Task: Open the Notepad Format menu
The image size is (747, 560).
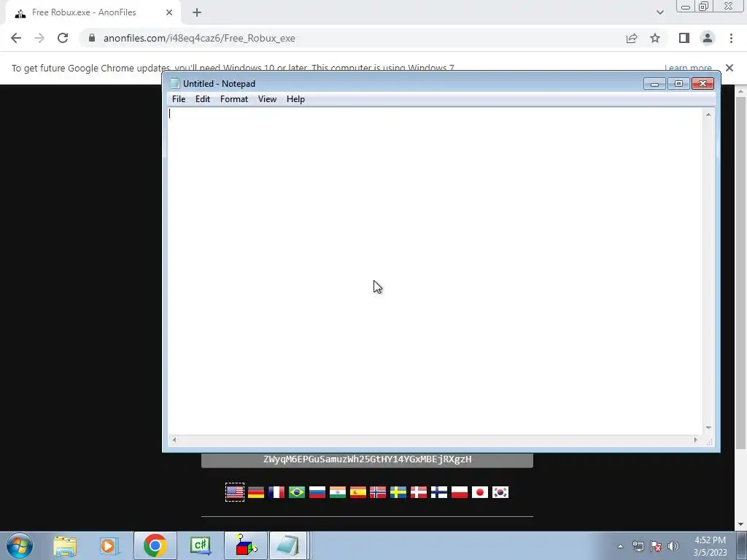Action: tap(234, 99)
